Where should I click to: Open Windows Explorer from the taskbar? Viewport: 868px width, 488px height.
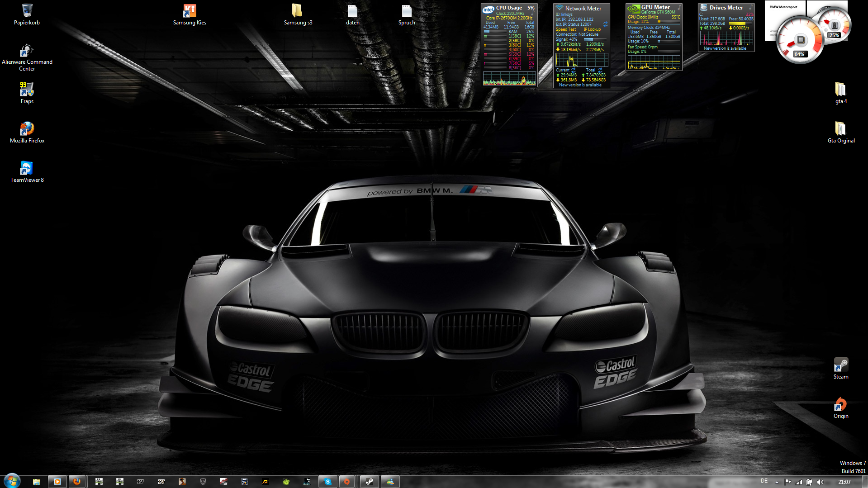[x=37, y=482]
